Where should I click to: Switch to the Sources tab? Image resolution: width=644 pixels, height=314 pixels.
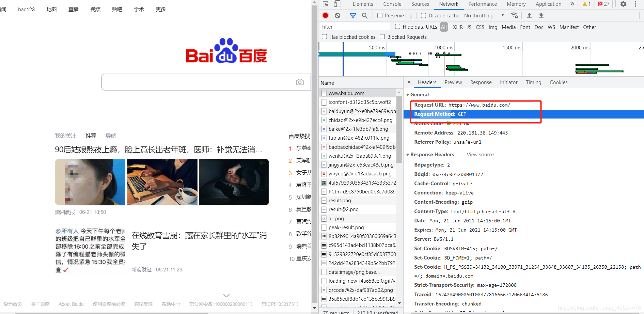point(420,4)
